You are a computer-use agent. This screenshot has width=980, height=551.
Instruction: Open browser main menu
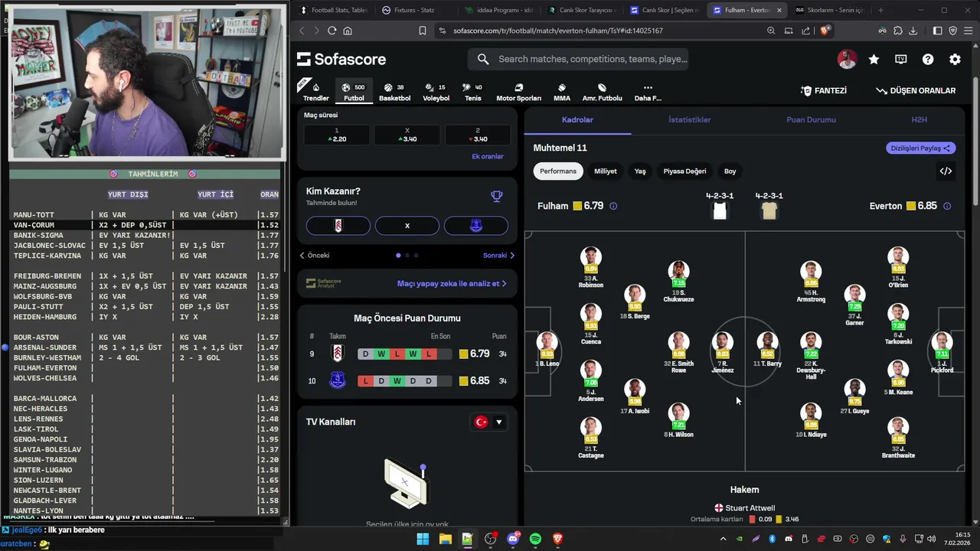point(967,31)
